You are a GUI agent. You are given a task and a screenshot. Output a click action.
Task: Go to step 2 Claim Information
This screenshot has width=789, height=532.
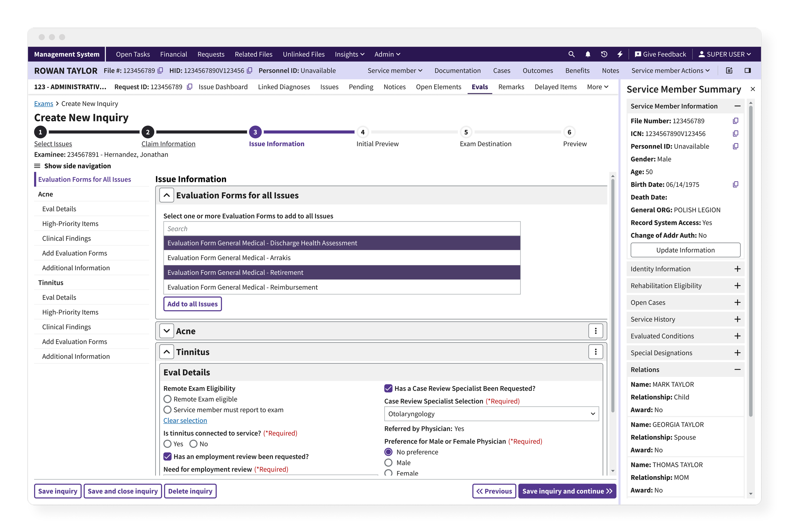[169, 144]
